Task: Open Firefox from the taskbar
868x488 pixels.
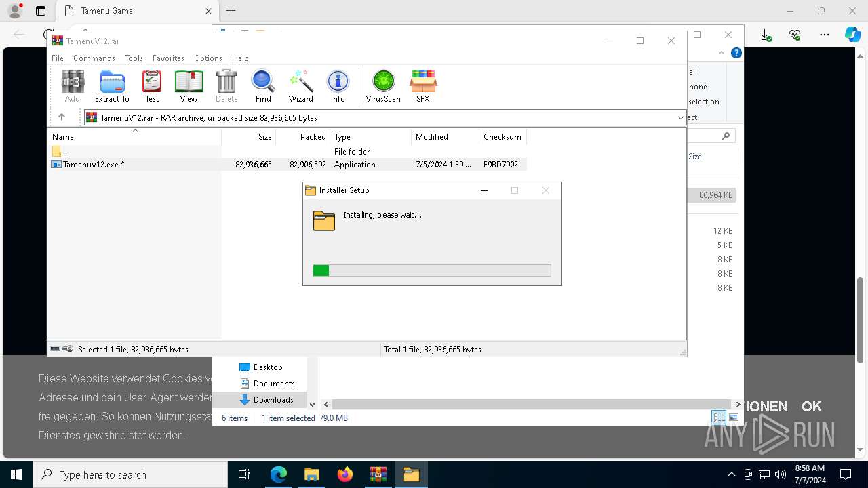Action: click(x=345, y=474)
